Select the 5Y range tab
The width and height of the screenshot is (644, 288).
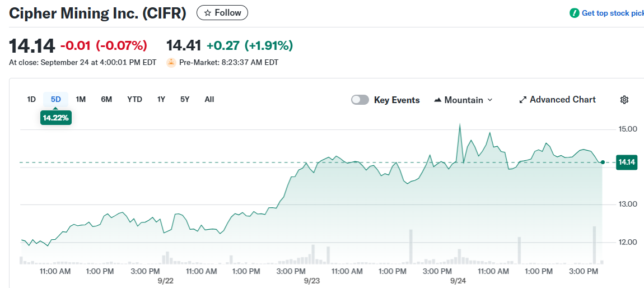pyautogui.click(x=185, y=99)
